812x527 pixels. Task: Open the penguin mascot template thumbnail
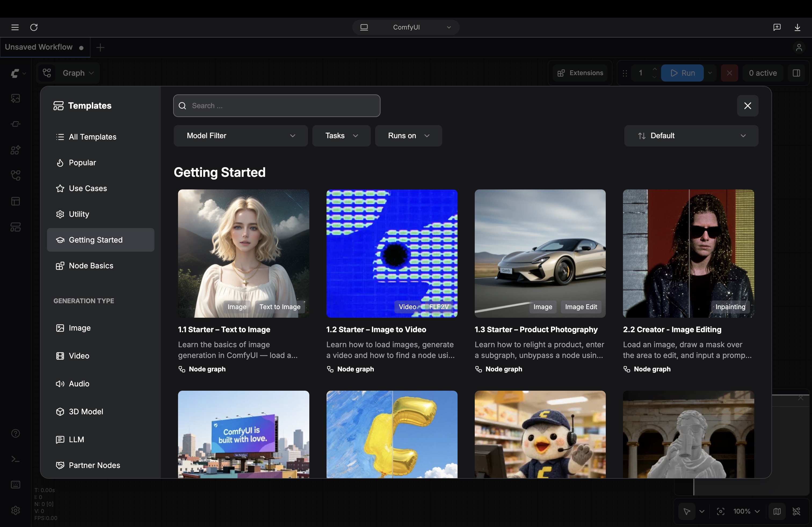click(540, 434)
